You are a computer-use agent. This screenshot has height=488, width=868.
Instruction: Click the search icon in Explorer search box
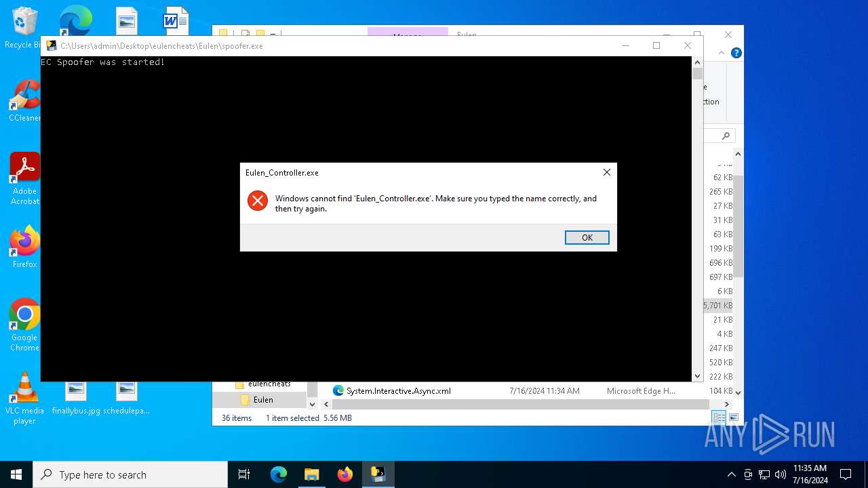coord(725,136)
